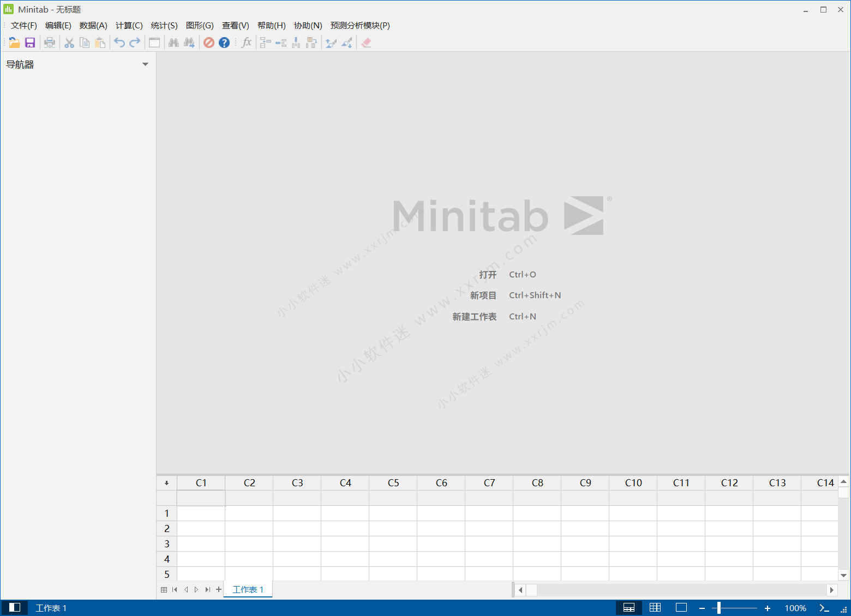Click the worksheet vertical scroll down arrow
Viewport: 851px width, 616px height.
843,575
